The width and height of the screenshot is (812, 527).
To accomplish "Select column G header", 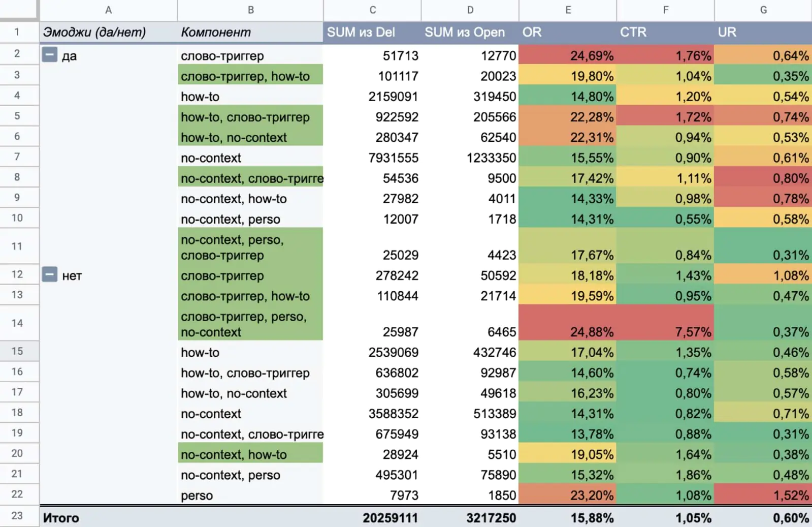I will (763, 10).
